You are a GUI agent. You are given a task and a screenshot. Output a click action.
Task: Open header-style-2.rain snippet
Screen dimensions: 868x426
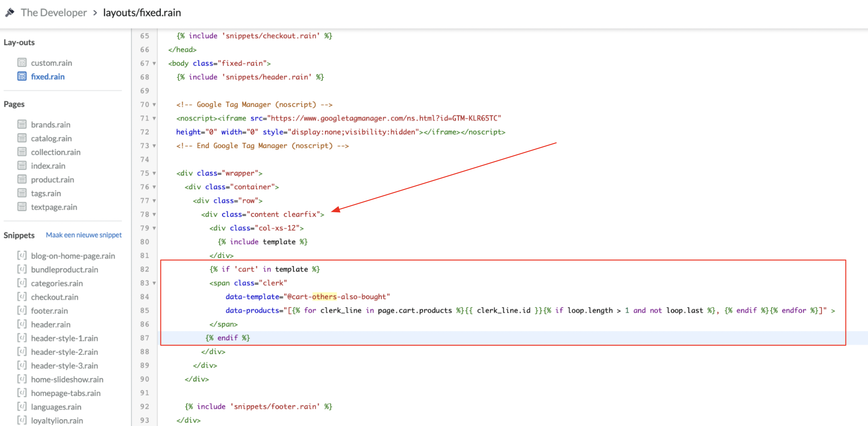64,352
